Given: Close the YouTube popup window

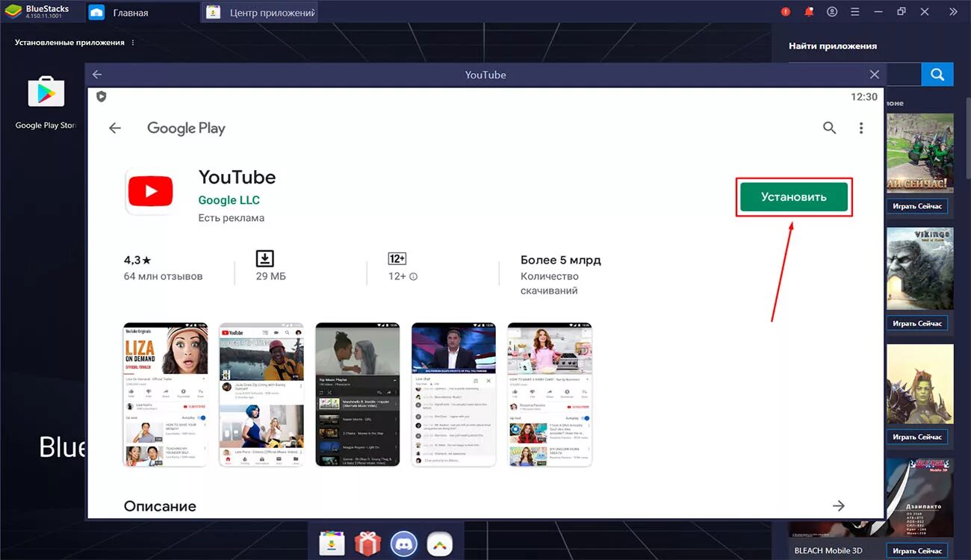Looking at the screenshot, I should tap(875, 75).
